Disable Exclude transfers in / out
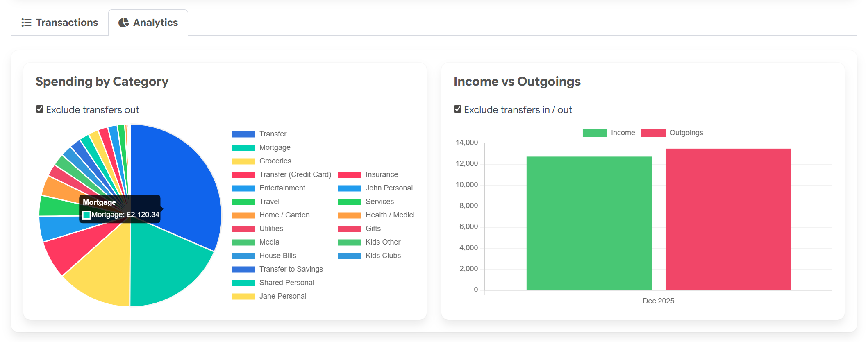The height and width of the screenshot is (342, 868). click(x=458, y=109)
